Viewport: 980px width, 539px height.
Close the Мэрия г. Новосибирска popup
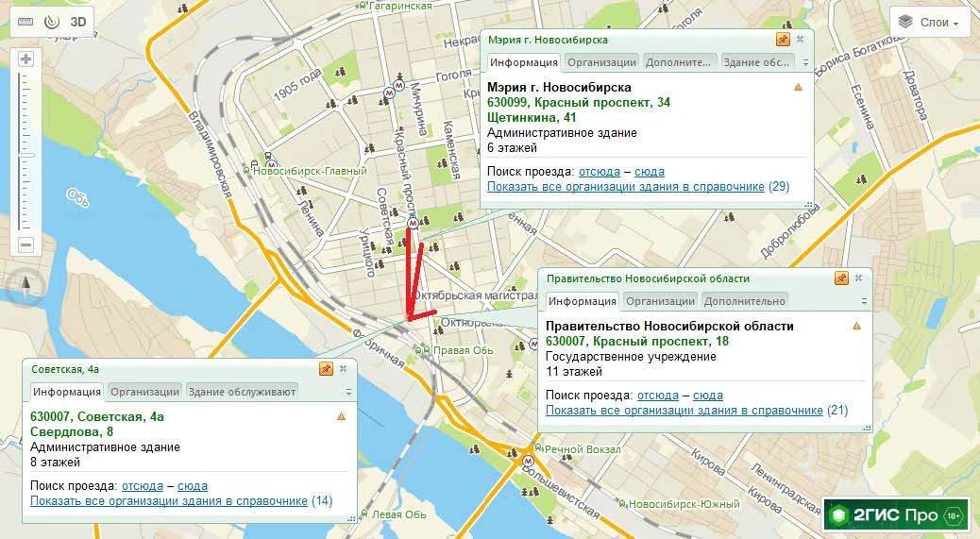[800, 39]
